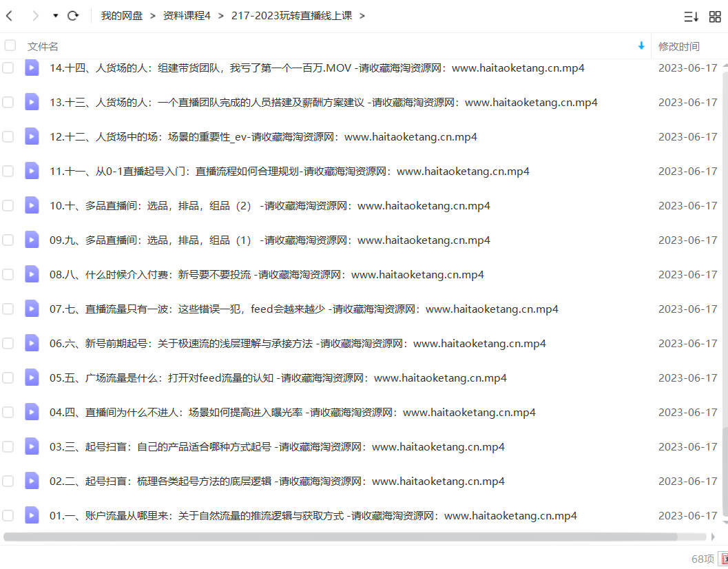
Task: Check the box for file 13.十三
Action: 8,102
